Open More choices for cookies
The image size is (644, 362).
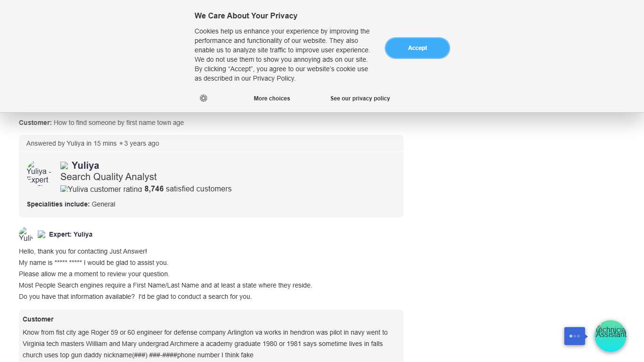[x=272, y=99]
